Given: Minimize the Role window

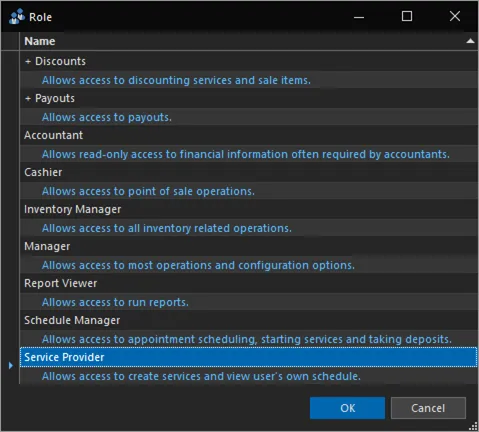Looking at the screenshot, I should [x=359, y=17].
